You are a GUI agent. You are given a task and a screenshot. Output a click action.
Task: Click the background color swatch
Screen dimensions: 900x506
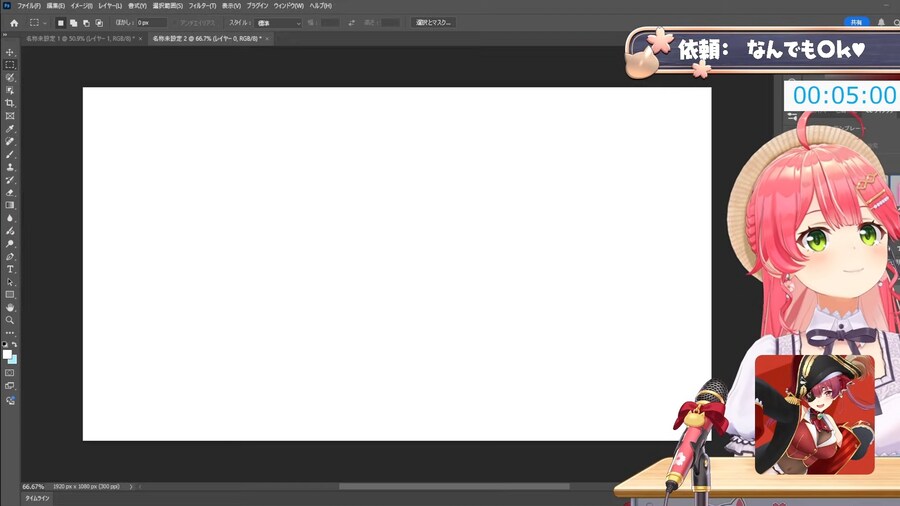click(x=14, y=361)
